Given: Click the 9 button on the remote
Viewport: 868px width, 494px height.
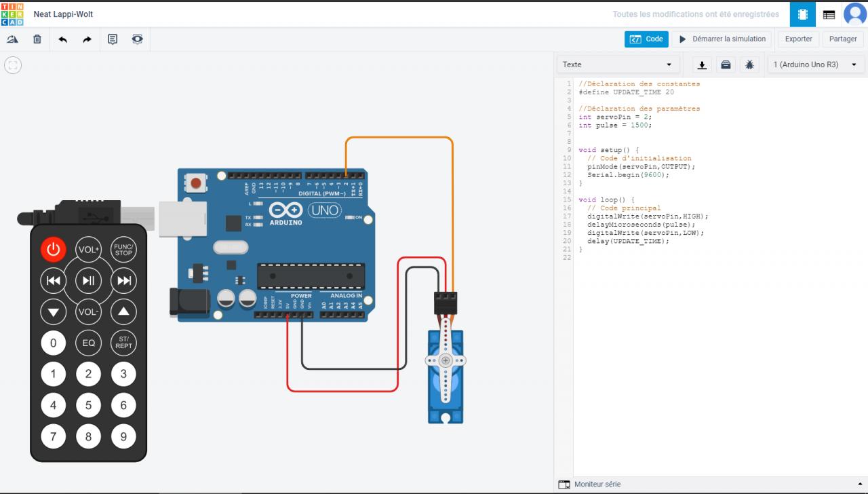Looking at the screenshot, I should coord(123,436).
